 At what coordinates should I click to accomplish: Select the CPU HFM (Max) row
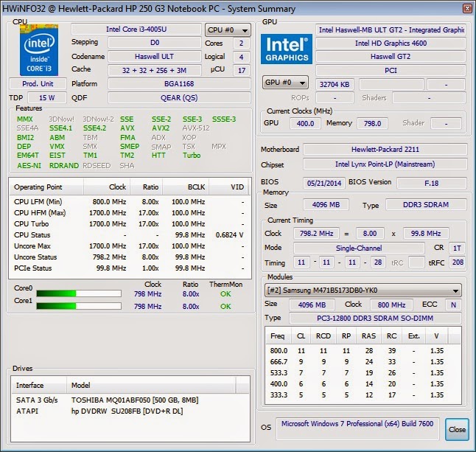pyautogui.click(x=129, y=212)
